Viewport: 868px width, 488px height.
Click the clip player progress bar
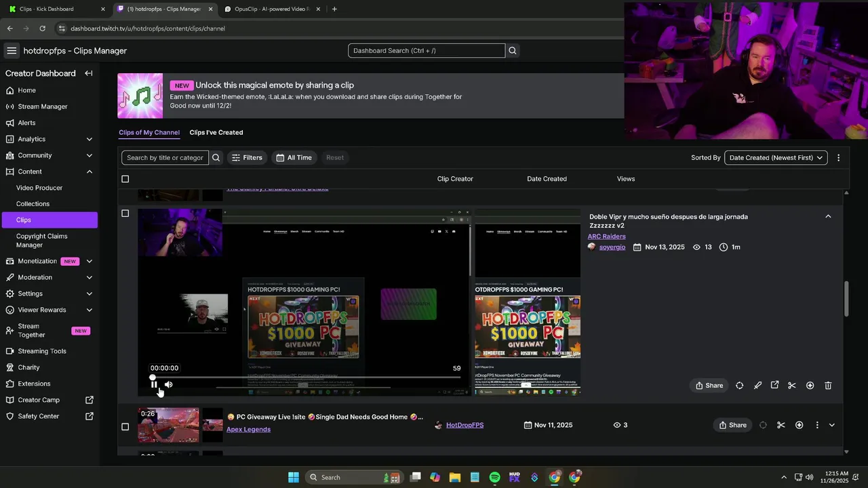coord(305,377)
